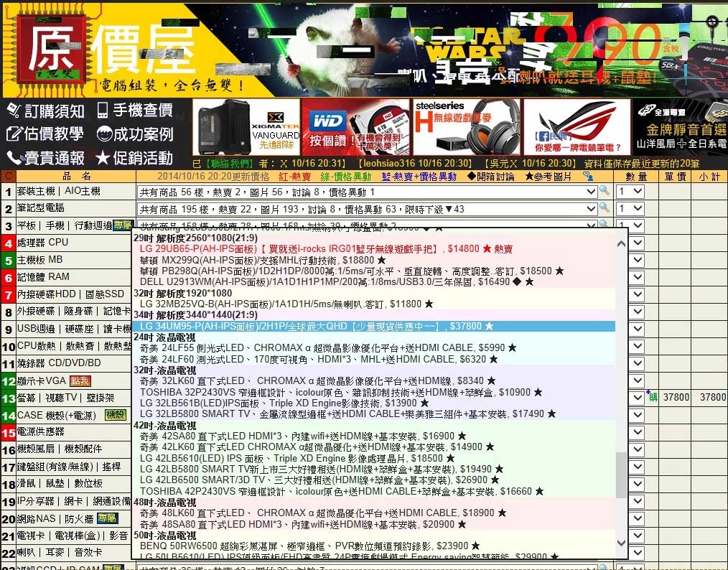This screenshot has height=570, width=728.
Task: Select category 7 內接硬碟HDD 固態SSD
Action: point(70,294)
